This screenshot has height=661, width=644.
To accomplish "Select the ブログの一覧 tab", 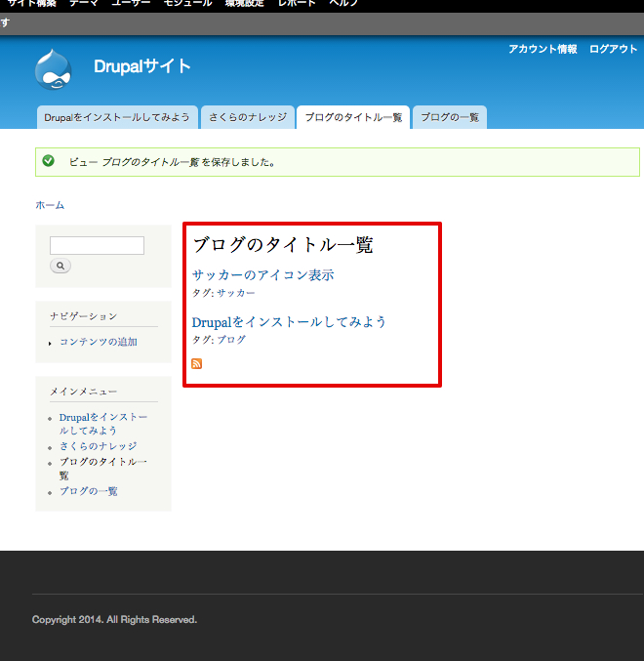I will click(x=450, y=117).
